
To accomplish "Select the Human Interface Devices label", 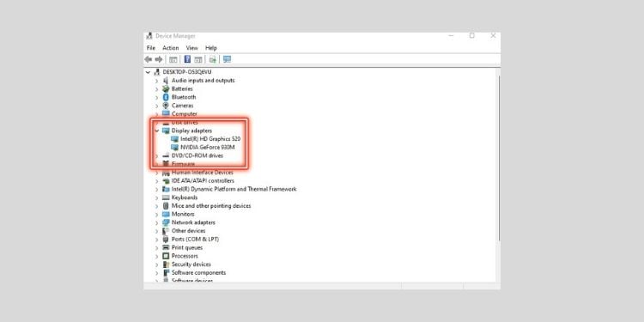I will tap(203, 173).
